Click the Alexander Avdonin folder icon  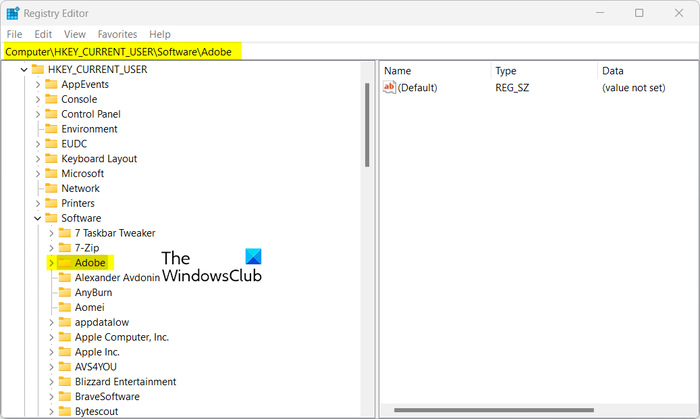coord(65,277)
